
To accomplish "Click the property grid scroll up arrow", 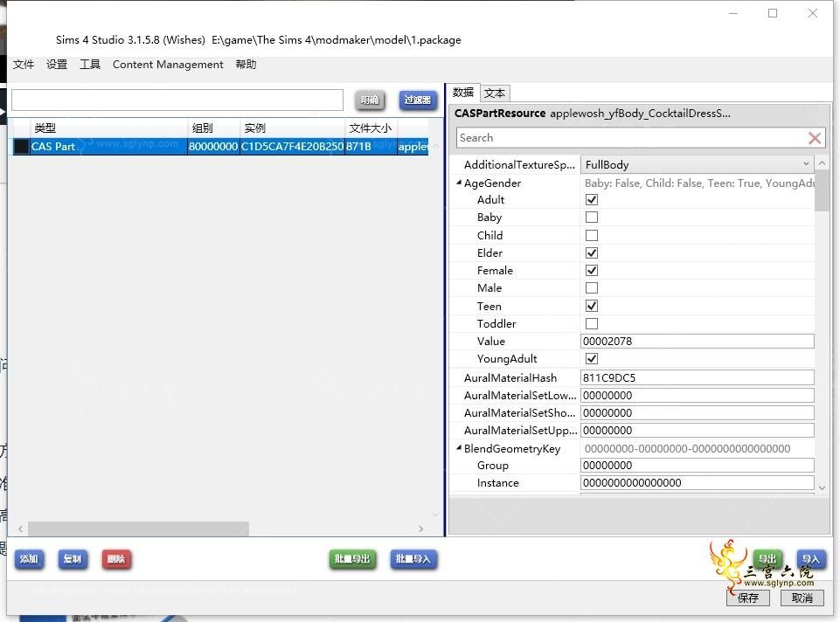I will point(822,162).
